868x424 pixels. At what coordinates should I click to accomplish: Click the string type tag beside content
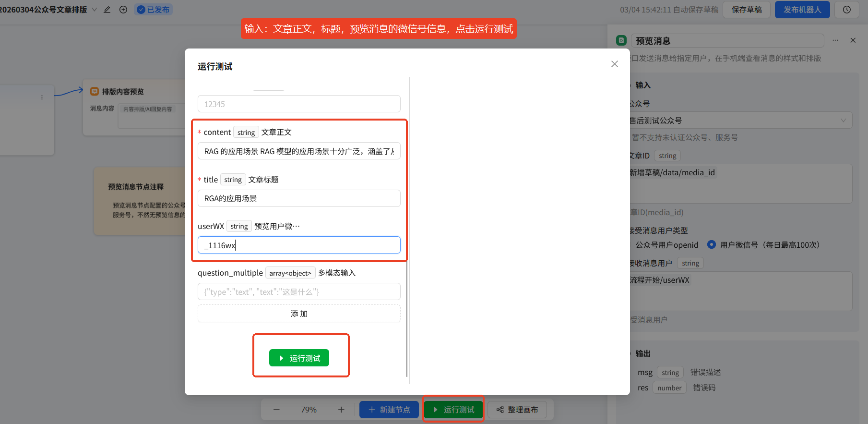[x=246, y=132]
